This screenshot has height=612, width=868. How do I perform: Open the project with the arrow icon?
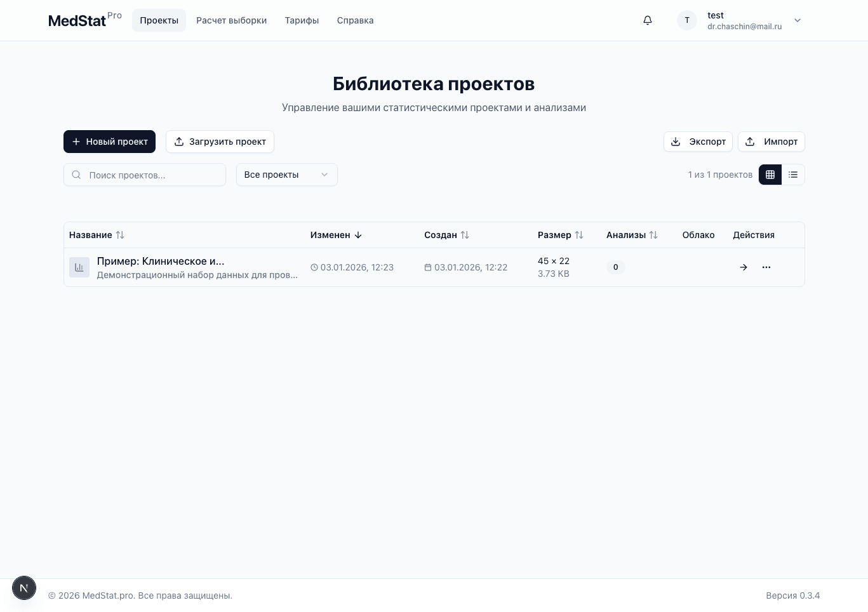coord(744,267)
